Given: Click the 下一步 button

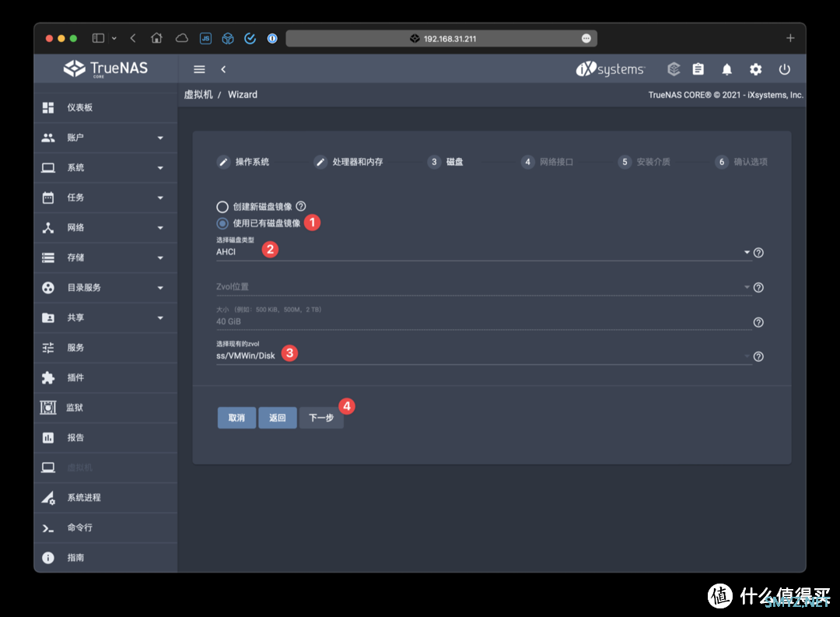Looking at the screenshot, I should [321, 418].
